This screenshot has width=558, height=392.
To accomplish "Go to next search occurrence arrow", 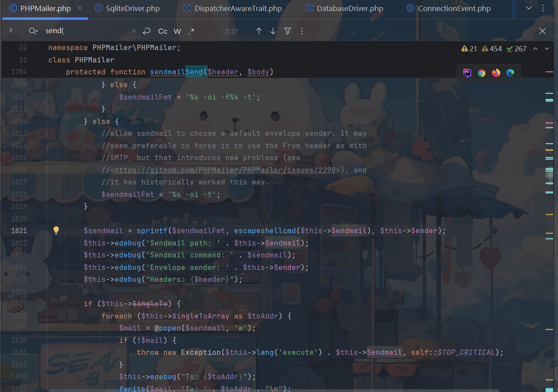I will point(273,31).
